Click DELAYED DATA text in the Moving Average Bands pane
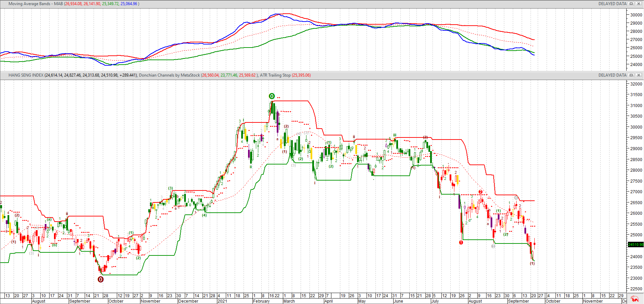Image resolution: width=644 pixels, height=304 pixels. coord(612,4)
